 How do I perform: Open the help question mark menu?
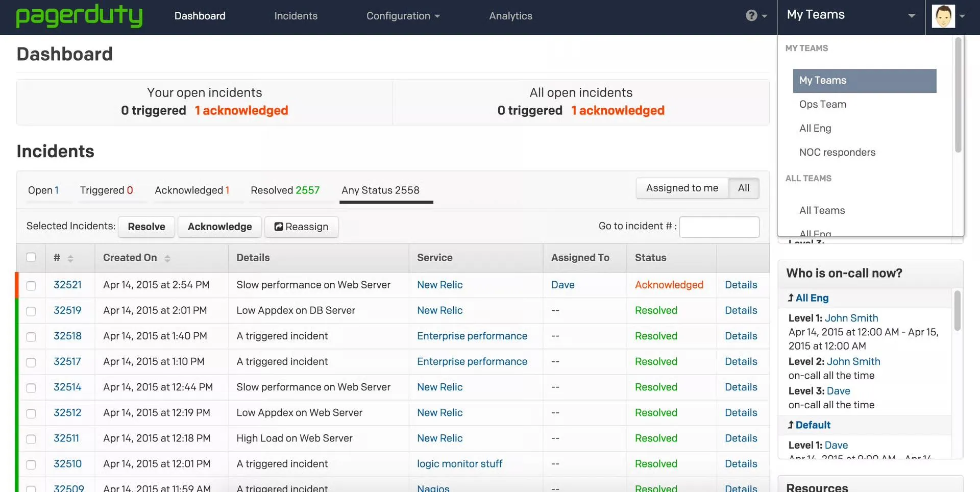click(x=756, y=16)
